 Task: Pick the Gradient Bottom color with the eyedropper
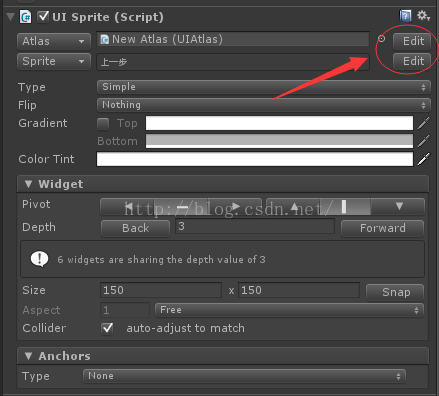(423, 141)
